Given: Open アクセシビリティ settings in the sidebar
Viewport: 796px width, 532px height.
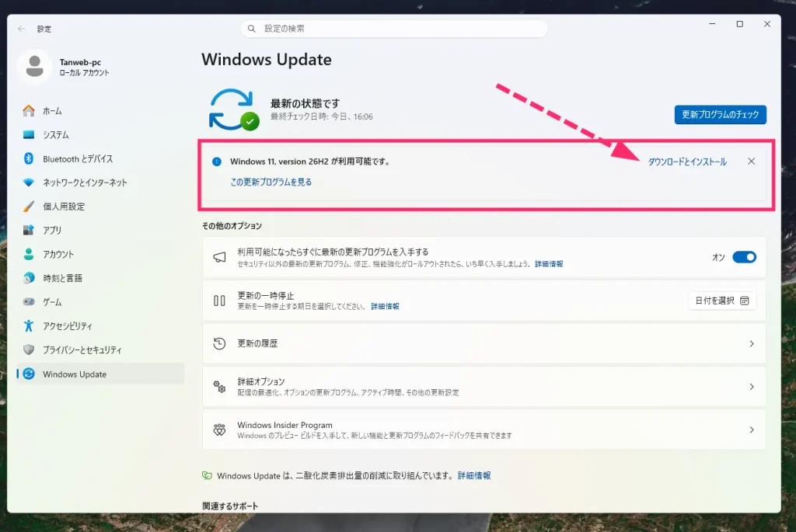Looking at the screenshot, I should click(x=100, y=325).
